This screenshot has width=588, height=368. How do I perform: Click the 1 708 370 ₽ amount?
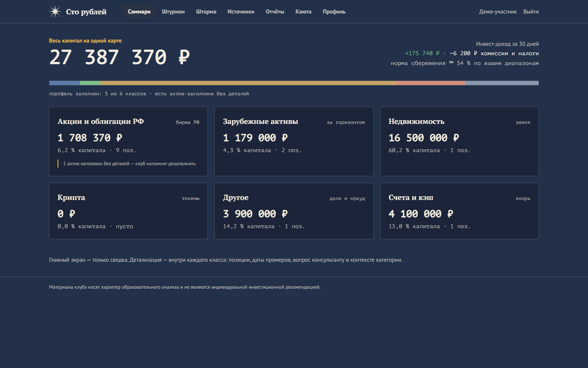coord(90,138)
